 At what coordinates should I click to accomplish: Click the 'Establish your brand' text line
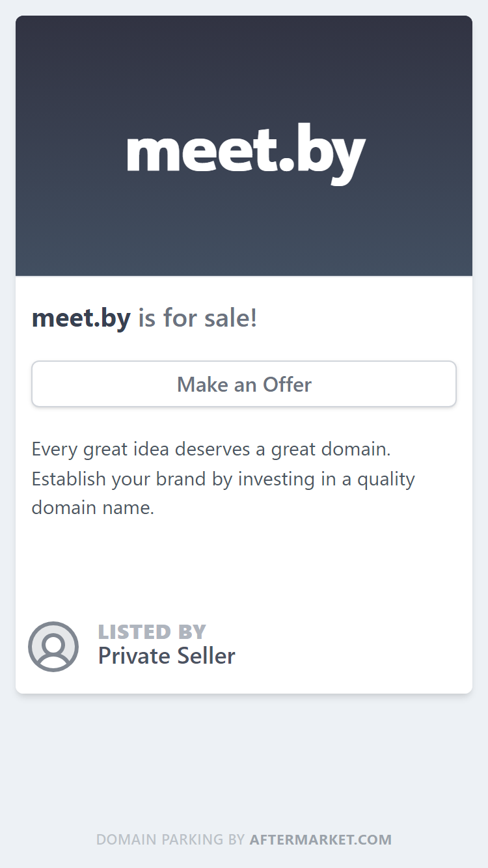pos(223,479)
